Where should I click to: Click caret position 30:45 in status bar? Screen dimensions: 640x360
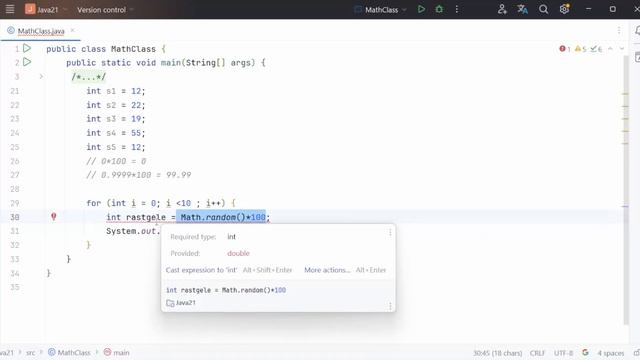tap(497, 353)
